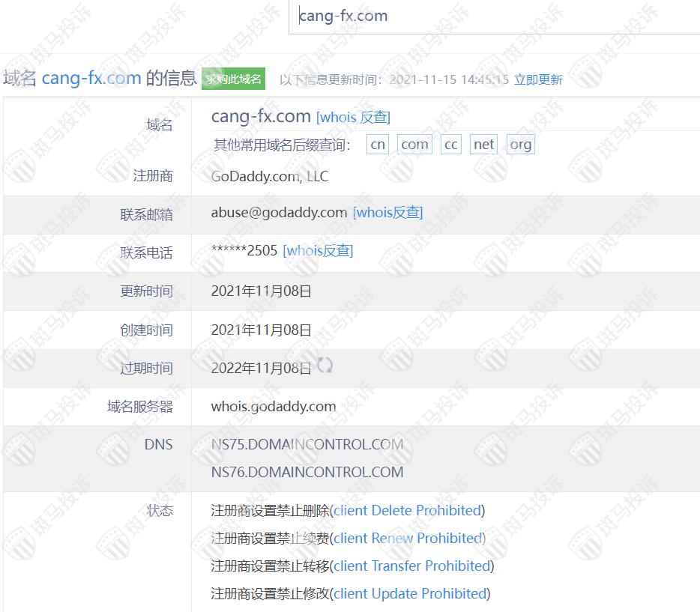
Task: Open whois反查 link next to abuse email
Action: point(387,213)
